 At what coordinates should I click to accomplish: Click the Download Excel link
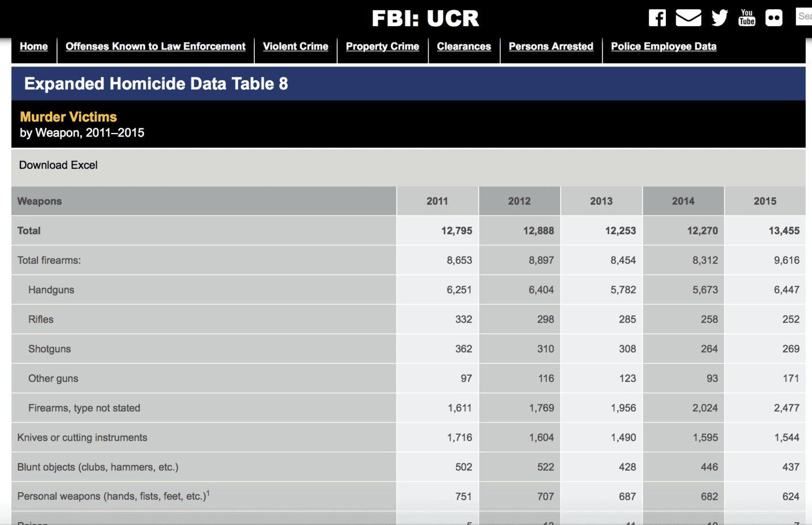click(x=59, y=165)
